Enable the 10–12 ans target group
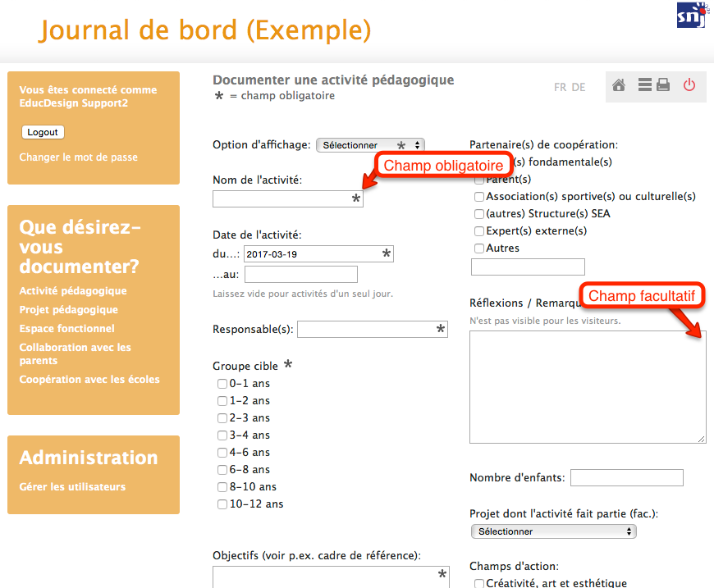This screenshot has height=588, width=714. pos(222,504)
